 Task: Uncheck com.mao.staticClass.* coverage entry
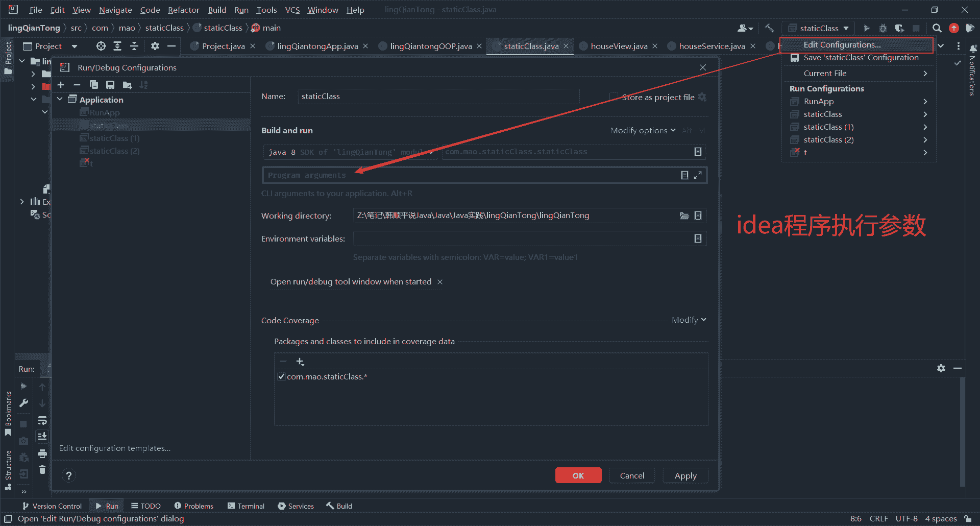[281, 377]
